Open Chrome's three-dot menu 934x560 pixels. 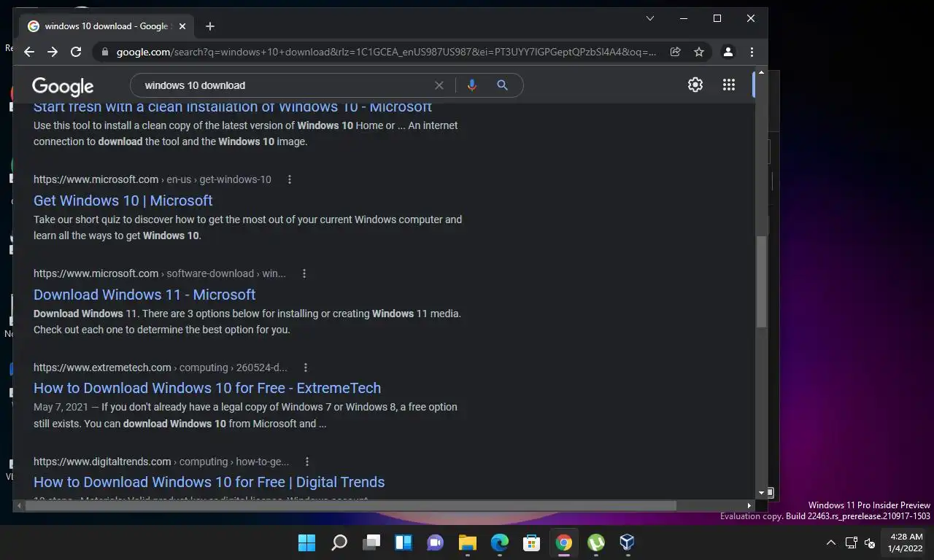[752, 52]
